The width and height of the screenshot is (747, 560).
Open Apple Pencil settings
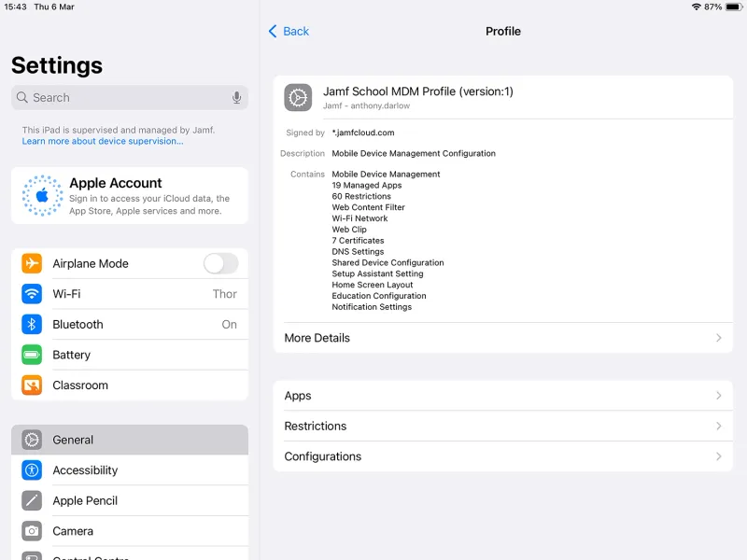(x=130, y=500)
